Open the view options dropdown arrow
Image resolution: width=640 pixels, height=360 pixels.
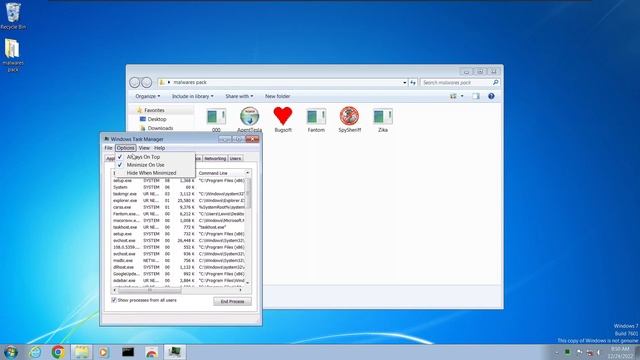(462, 96)
